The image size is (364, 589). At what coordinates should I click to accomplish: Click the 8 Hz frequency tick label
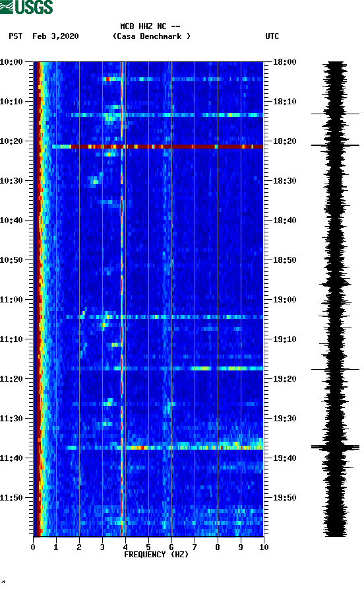tap(218, 547)
